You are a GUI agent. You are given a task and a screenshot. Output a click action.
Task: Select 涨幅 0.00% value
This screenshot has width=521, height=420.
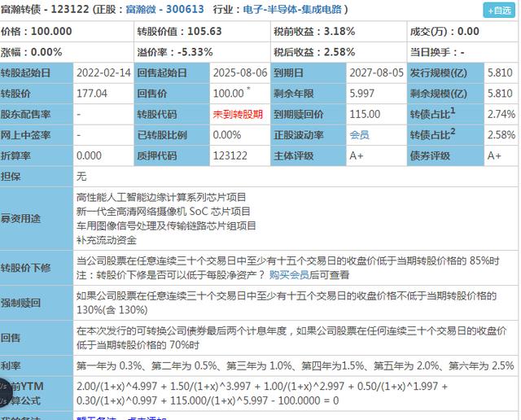click(46, 52)
